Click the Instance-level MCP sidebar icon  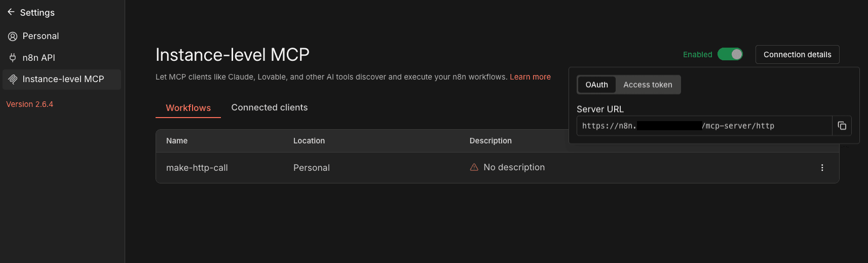click(x=13, y=79)
